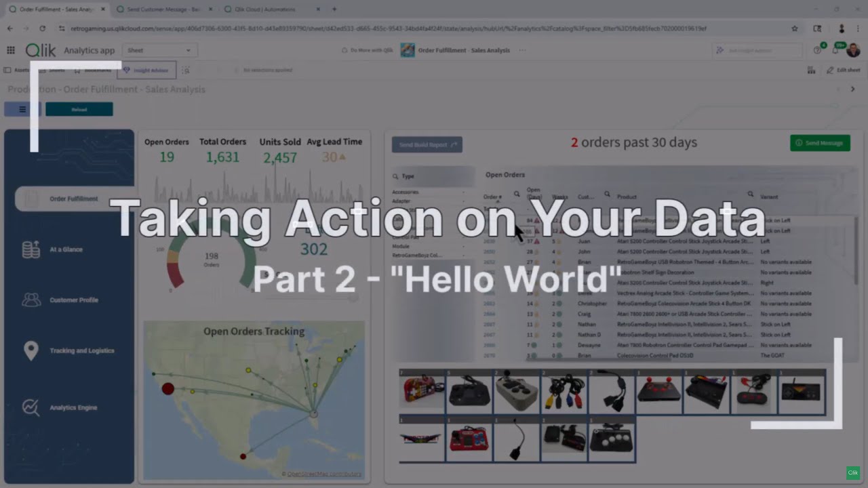Open Bookmarks in the toolbar
This screenshot has width=868, height=488.
93,70
